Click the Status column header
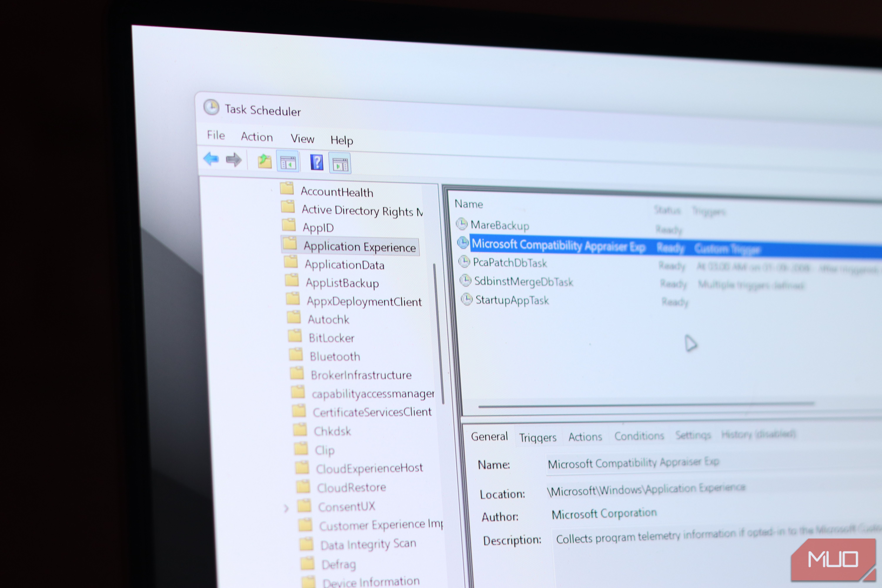 tap(667, 210)
